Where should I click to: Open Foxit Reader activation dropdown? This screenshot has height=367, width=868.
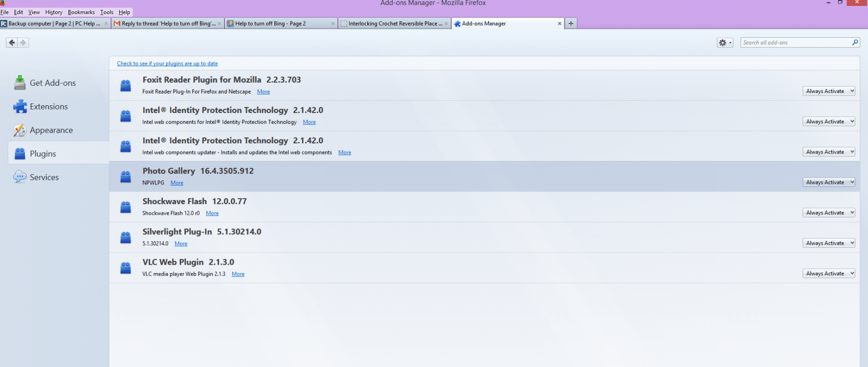pos(828,91)
